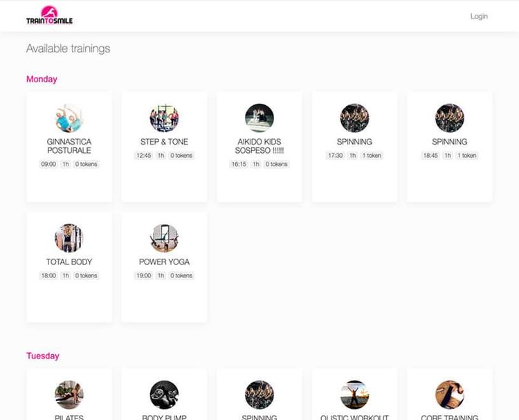The image size is (519, 420).
Task: Click the STEP & TONE title
Action: pyautogui.click(x=164, y=142)
